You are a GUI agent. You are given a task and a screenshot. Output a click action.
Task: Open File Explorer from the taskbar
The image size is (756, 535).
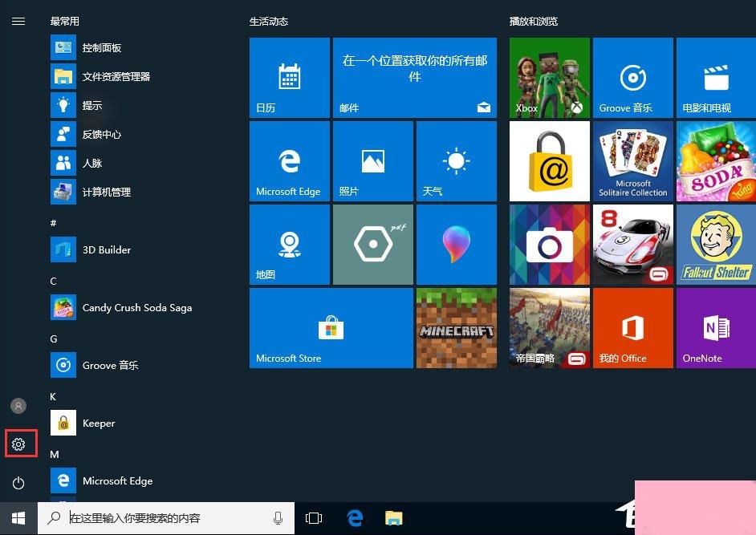pyautogui.click(x=394, y=518)
